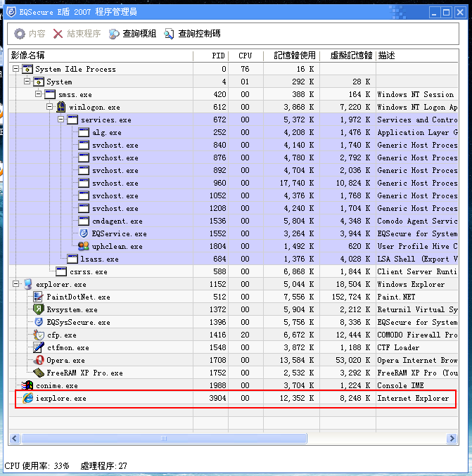This screenshot has width=472, height=476.
Task: Select the explorer.exe computer icon
Action: 28,284
